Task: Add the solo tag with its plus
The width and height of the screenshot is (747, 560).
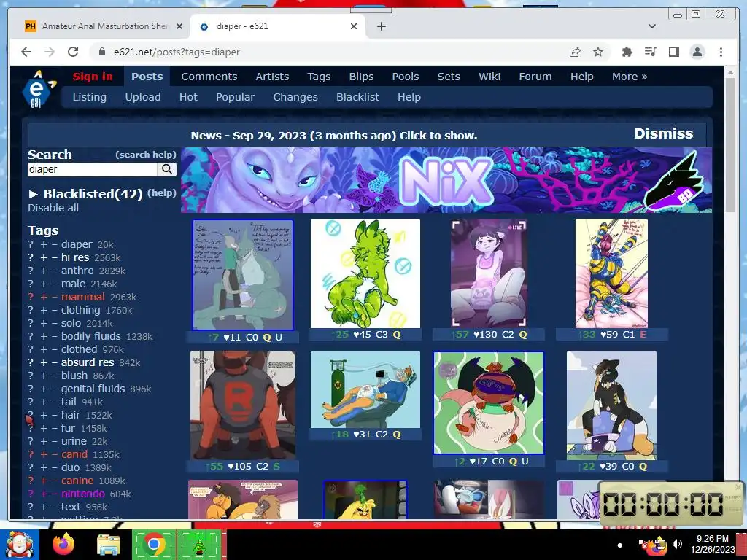Action: (x=44, y=323)
